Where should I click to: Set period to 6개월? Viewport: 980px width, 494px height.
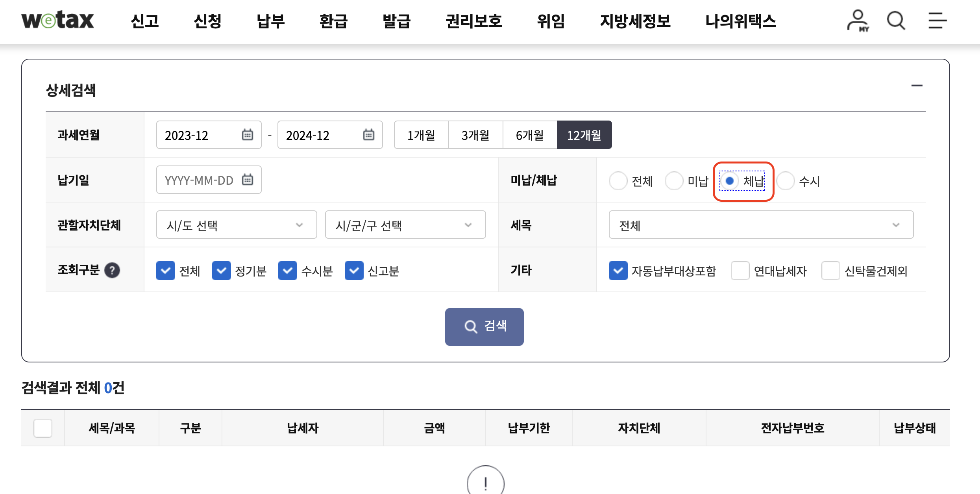[530, 135]
